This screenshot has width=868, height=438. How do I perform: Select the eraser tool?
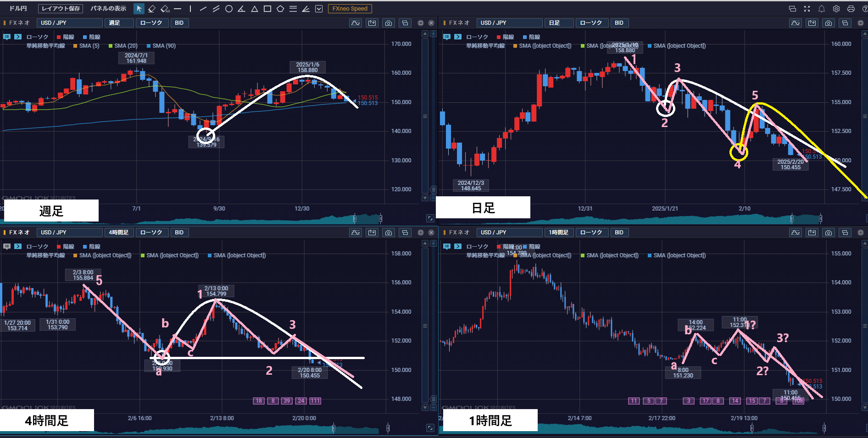152,9
